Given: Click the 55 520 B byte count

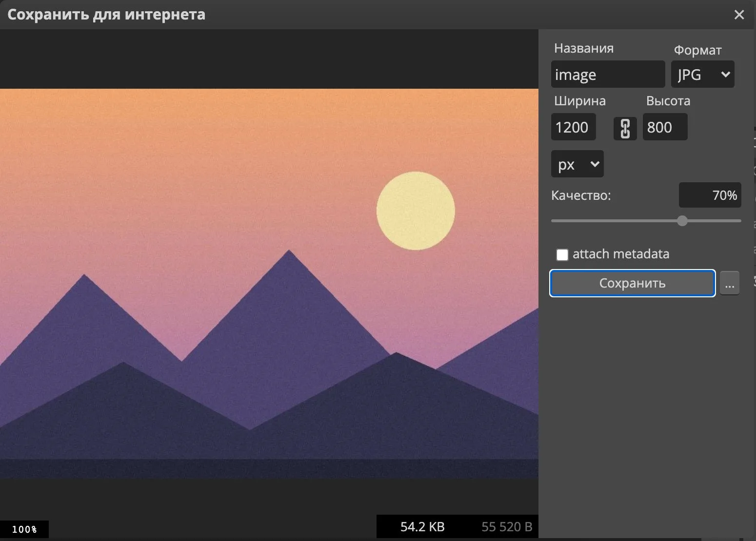Looking at the screenshot, I should click(x=507, y=527).
